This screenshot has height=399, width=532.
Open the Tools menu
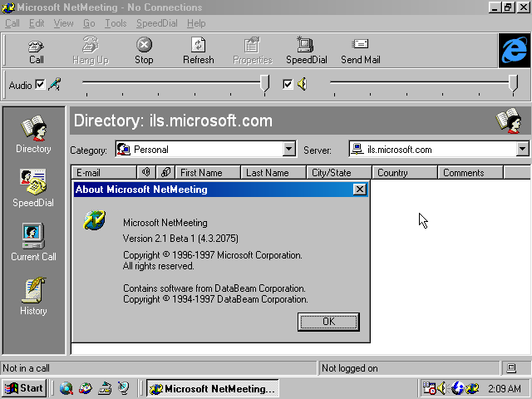pos(116,23)
